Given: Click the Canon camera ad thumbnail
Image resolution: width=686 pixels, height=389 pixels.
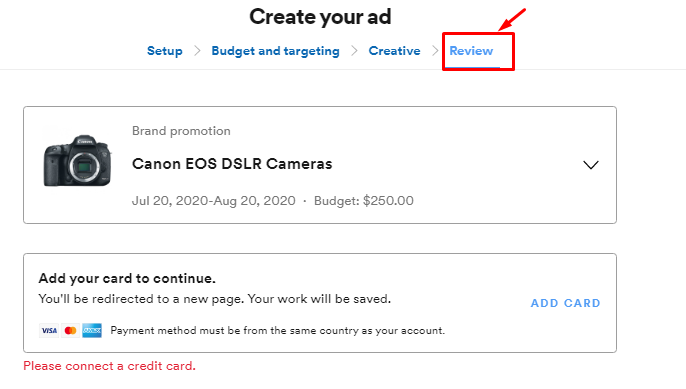Looking at the screenshot, I should pyautogui.click(x=77, y=161).
